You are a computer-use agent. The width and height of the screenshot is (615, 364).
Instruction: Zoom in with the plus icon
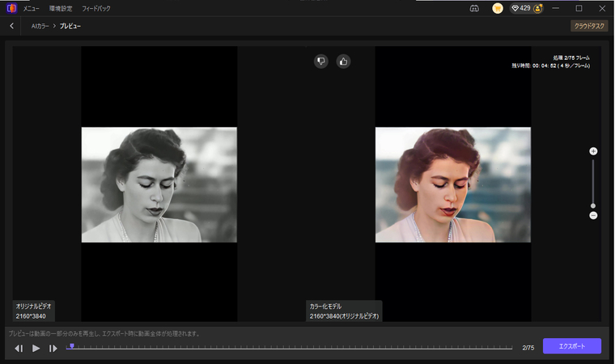click(x=593, y=151)
